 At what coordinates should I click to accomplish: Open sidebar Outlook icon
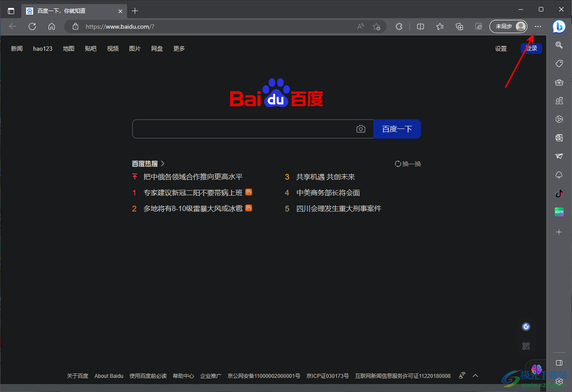coord(559,138)
